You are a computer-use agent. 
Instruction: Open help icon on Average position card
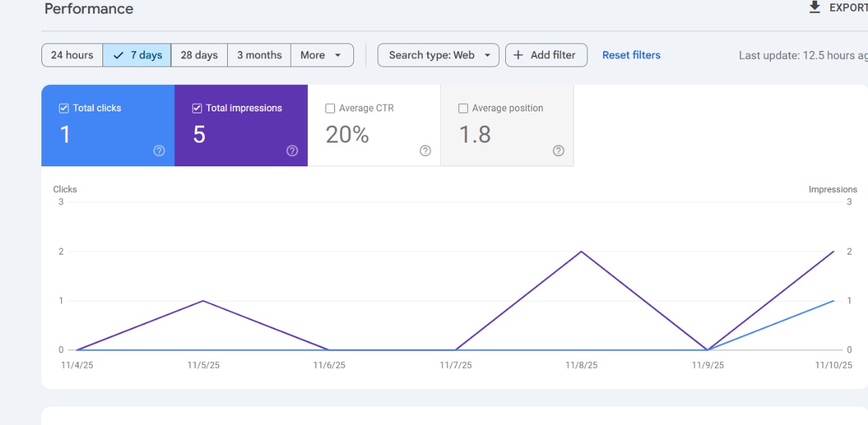point(558,151)
